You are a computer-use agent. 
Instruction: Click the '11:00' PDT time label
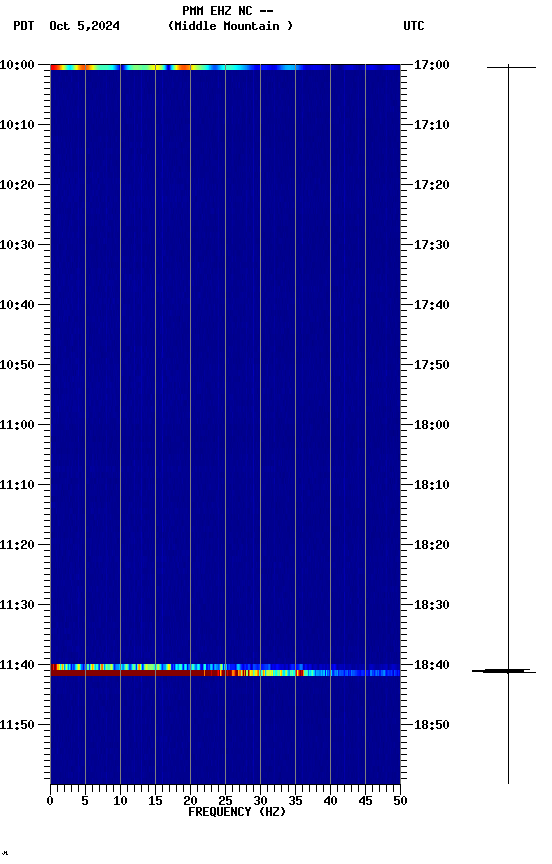click(17, 425)
